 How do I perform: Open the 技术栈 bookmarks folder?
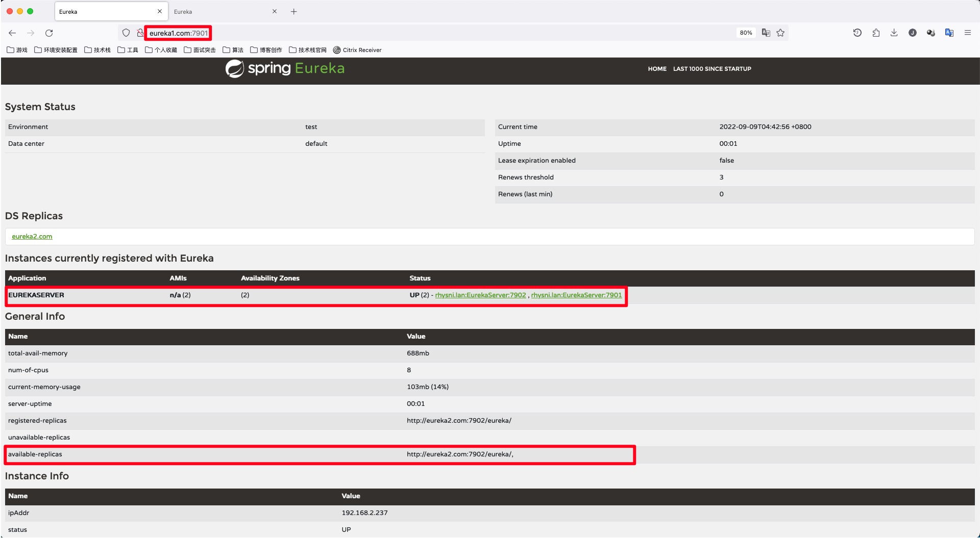[x=97, y=50]
